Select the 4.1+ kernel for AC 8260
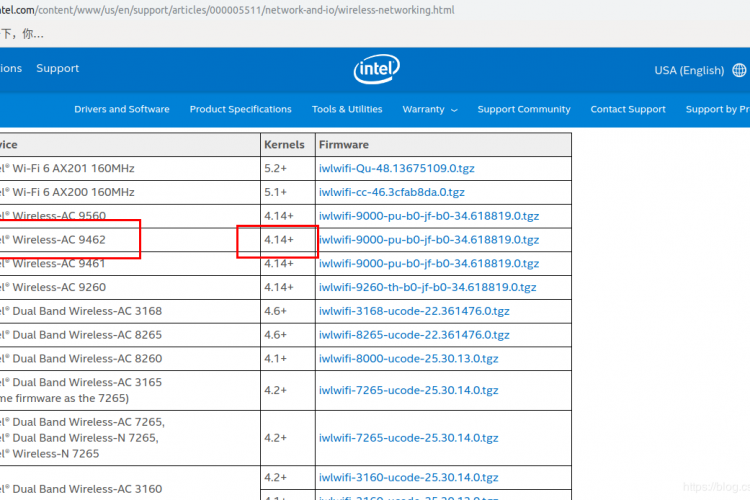The height and width of the screenshot is (500, 750). [276, 359]
